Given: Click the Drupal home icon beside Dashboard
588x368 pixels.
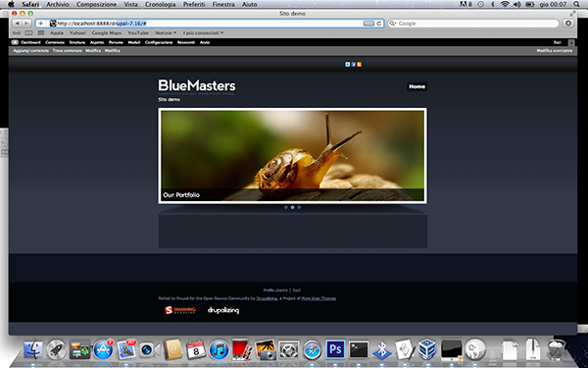Looking at the screenshot, I should click(x=16, y=42).
